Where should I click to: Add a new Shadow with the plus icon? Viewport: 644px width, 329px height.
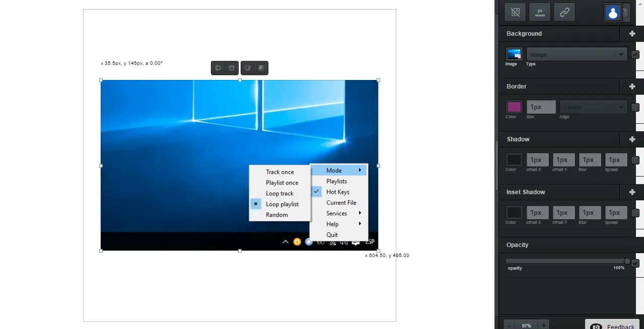[x=632, y=139]
